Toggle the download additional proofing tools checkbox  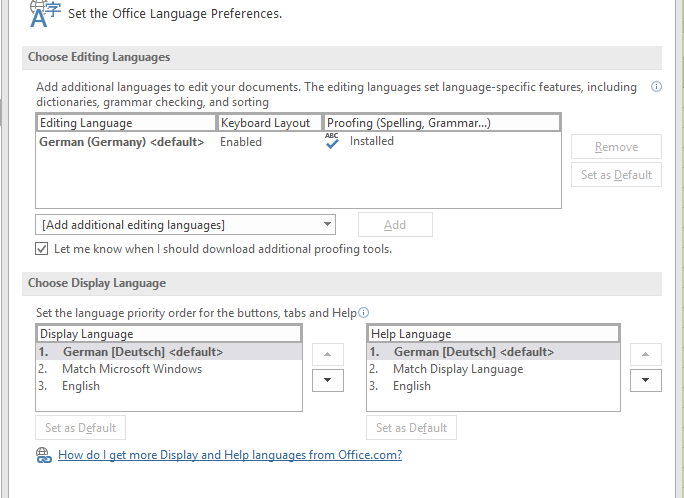pyautogui.click(x=42, y=249)
